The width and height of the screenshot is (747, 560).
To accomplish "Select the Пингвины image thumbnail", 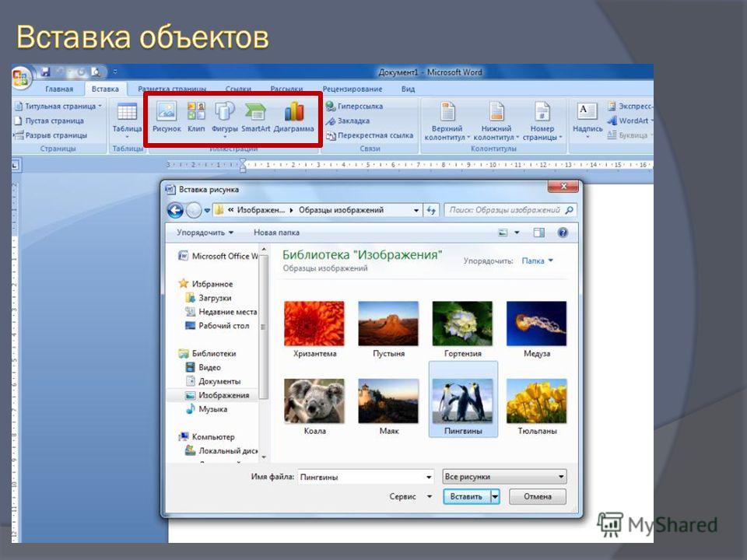I will (463, 400).
